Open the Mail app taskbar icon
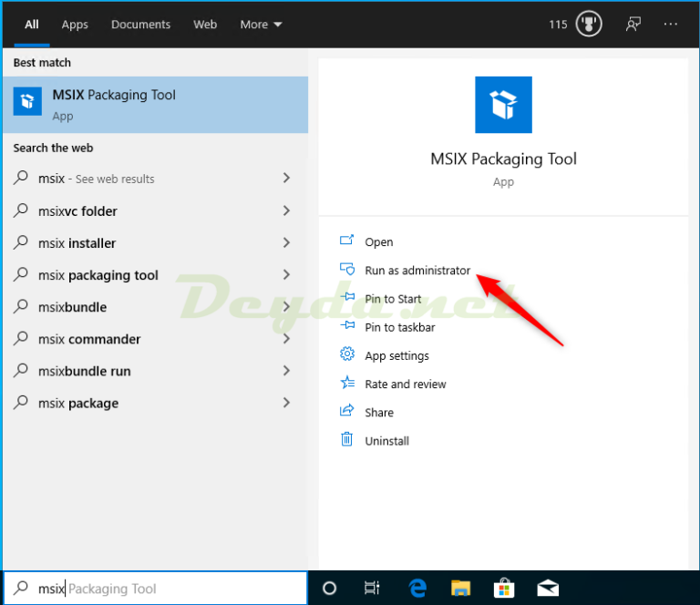The width and height of the screenshot is (700, 605). tap(548, 588)
